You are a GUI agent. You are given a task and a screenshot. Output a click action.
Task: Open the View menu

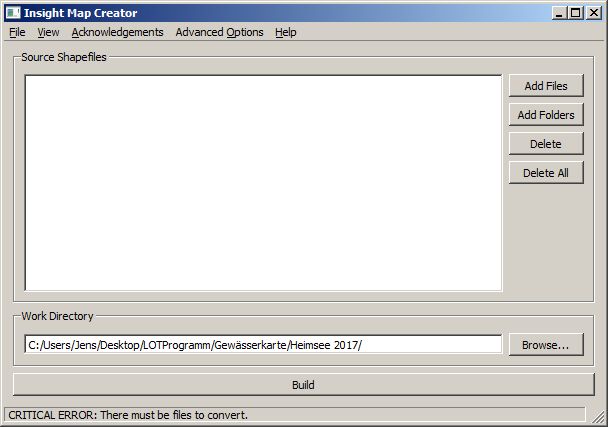48,32
